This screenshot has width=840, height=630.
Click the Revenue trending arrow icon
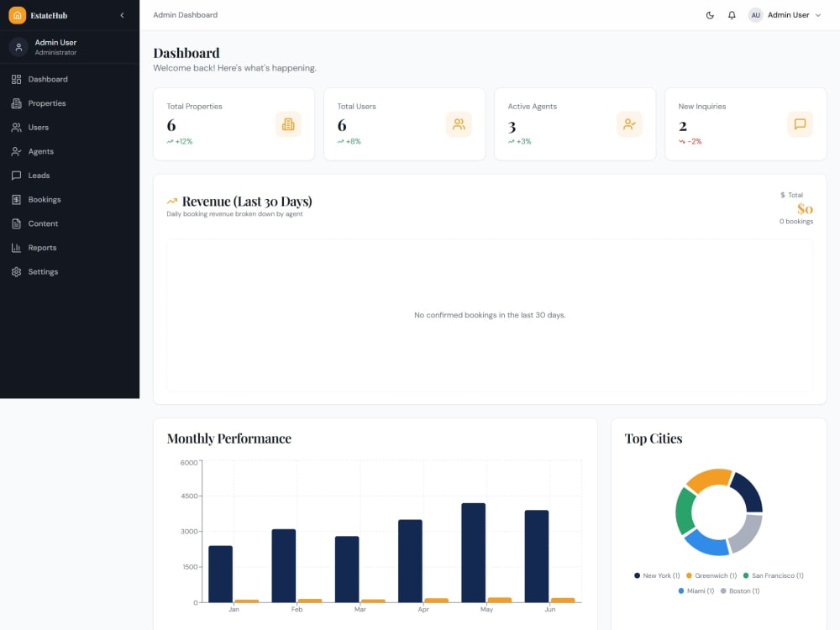click(x=172, y=202)
